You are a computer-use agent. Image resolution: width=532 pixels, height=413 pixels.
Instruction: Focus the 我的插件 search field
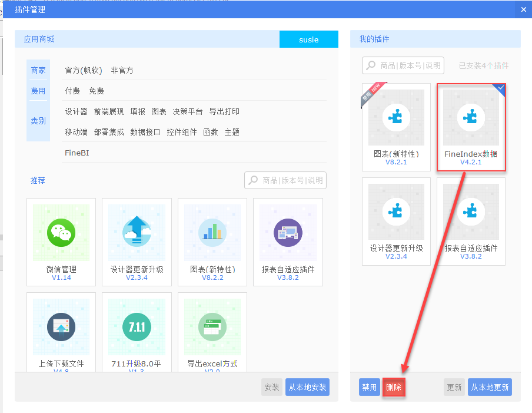coord(403,65)
